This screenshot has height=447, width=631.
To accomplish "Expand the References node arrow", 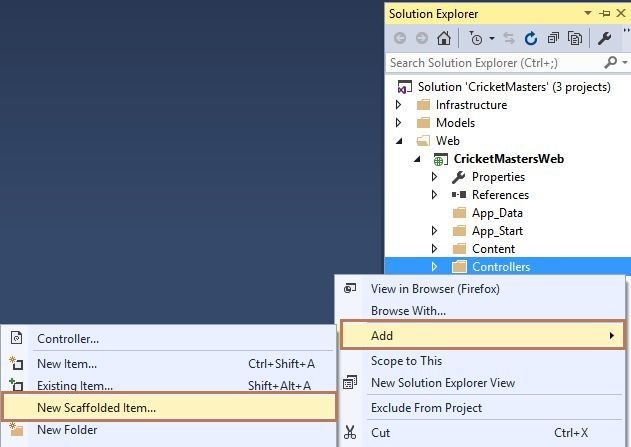I will (x=434, y=194).
